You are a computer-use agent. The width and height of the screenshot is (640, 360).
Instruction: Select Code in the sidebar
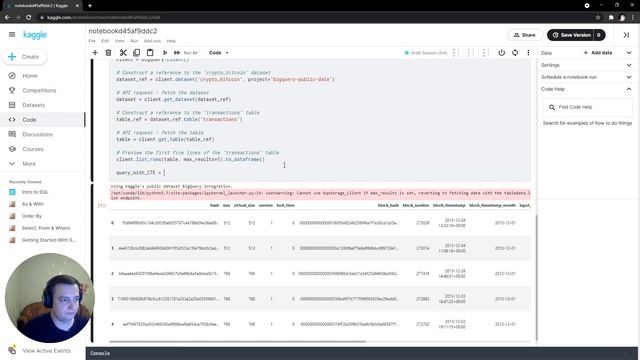tap(29, 120)
